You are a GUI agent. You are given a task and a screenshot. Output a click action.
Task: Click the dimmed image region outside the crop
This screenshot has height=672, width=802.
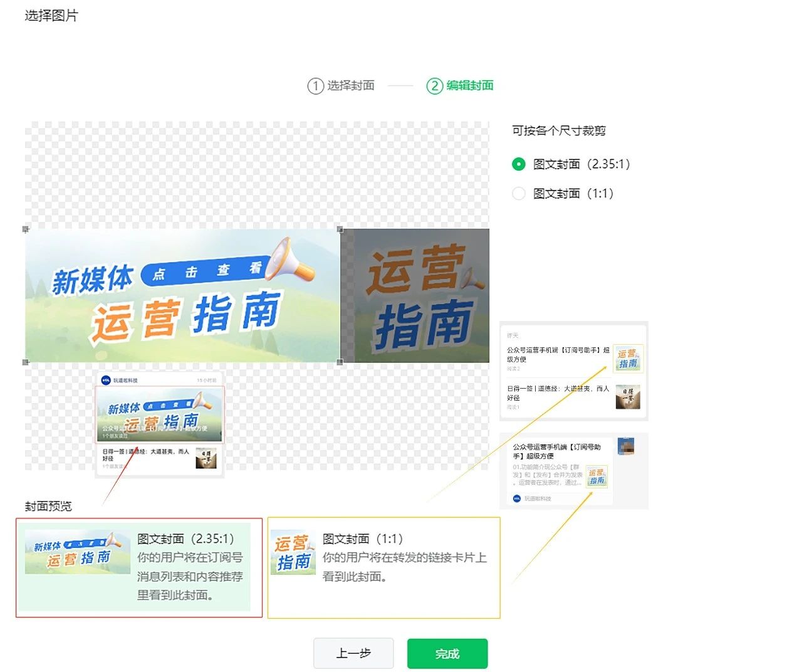click(416, 296)
